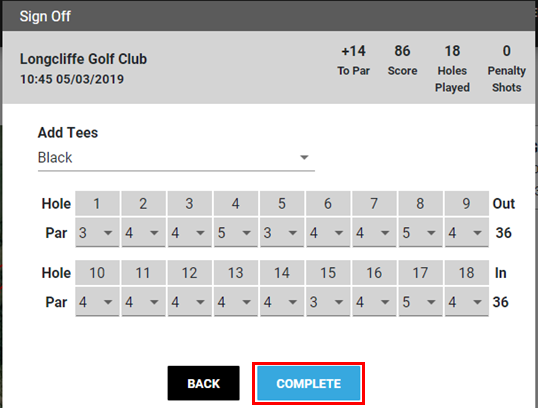Expand par selector under hole 15

coord(328,302)
